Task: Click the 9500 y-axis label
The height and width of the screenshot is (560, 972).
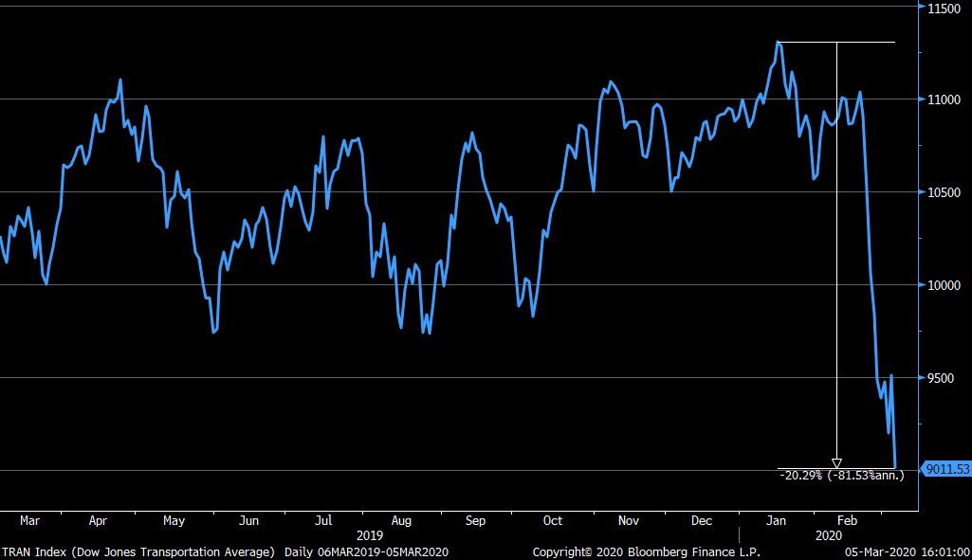Action: (941, 378)
